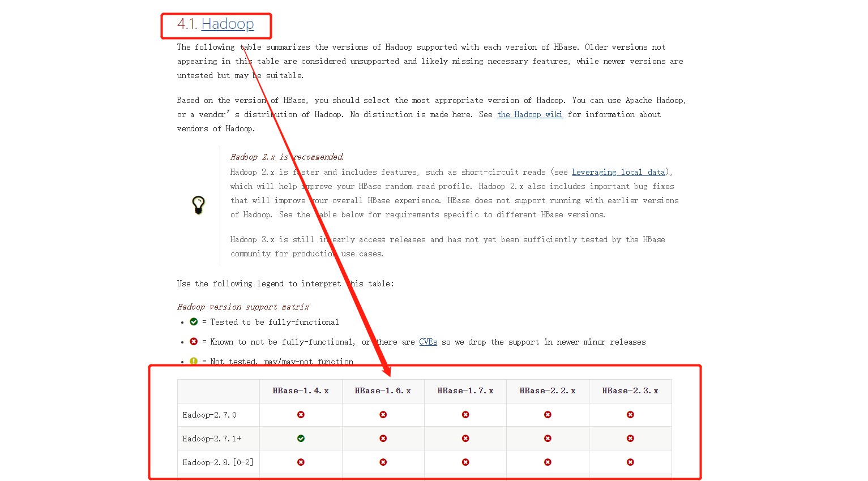Follow the Hadoop wiki link
The image size is (868, 481).
tap(530, 114)
